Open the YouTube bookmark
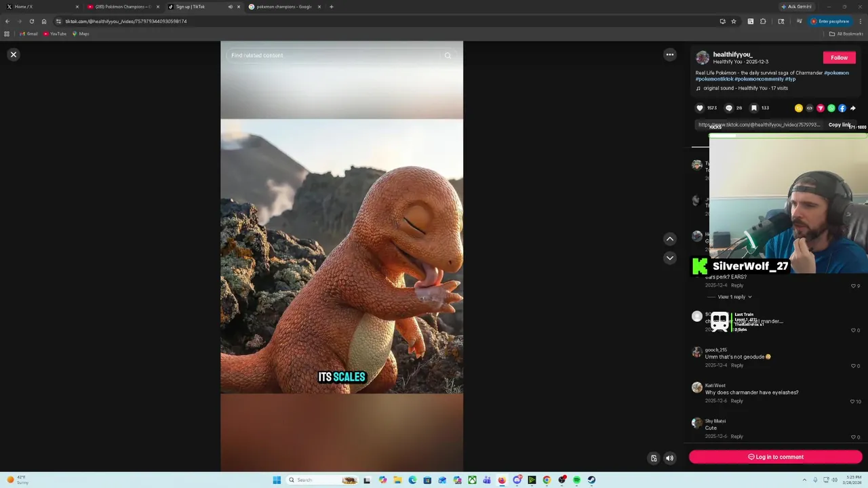 (55, 34)
